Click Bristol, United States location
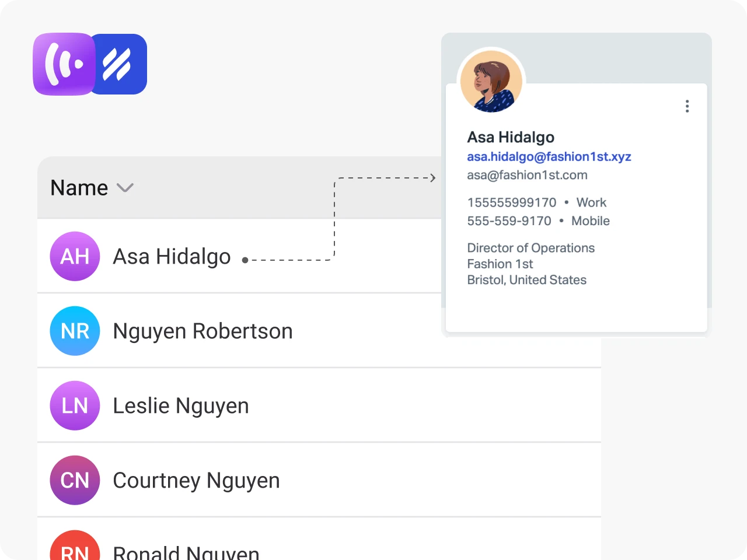 [x=527, y=280]
